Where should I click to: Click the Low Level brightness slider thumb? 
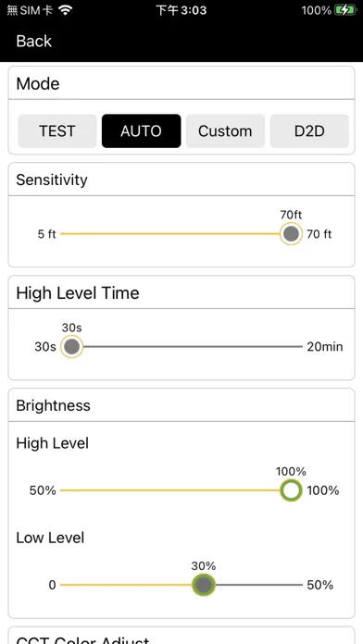pos(204,585)
